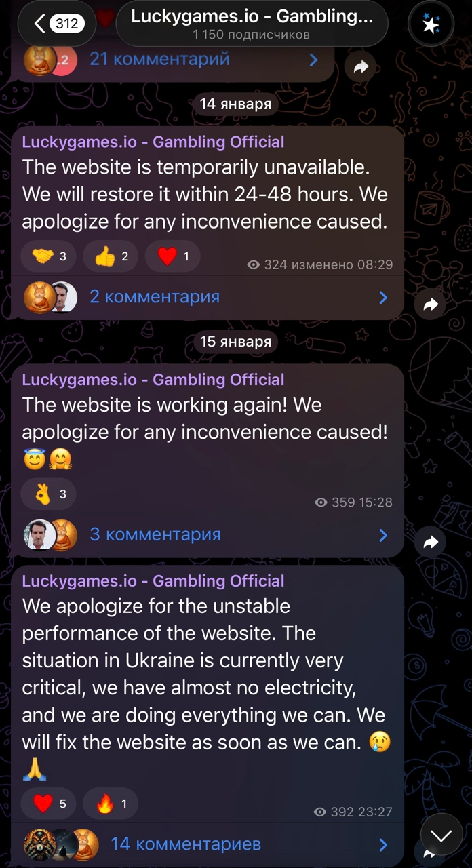Viewport: 472px width, 868px height.
Task: Open the channel avatar star icon
Action: click(x=431, y=24)
